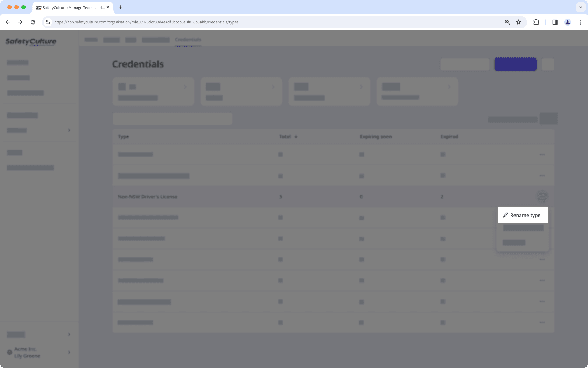The height and width of the screenshot is (368, 588).
Task: Open the side panel icon
Action: pyautogui.click(x=554, y=22)
